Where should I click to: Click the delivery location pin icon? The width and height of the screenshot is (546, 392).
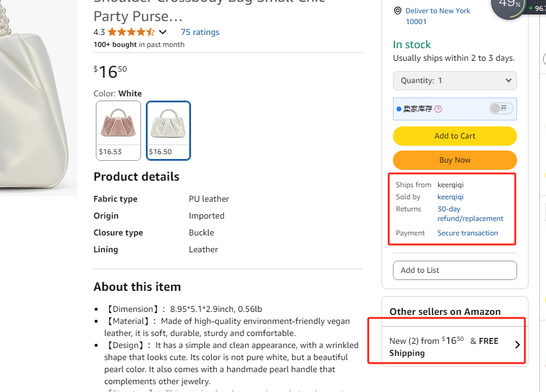pyautogui.click(x=398, y=11)
